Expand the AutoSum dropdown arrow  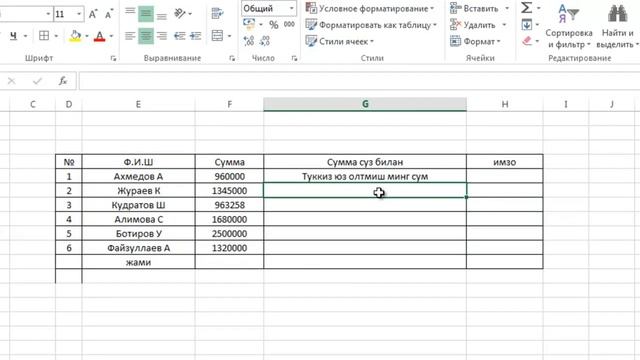(x=538, y=8)
